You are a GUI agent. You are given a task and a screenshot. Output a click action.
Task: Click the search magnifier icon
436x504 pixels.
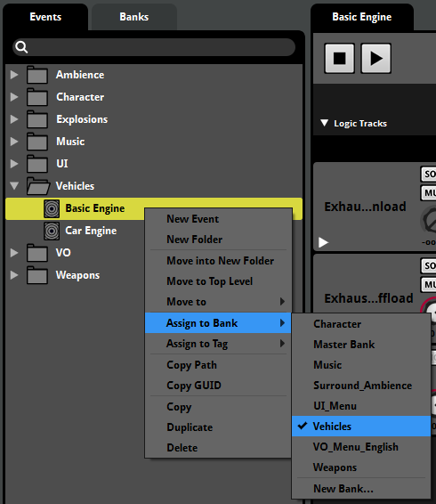click(22, 47)
